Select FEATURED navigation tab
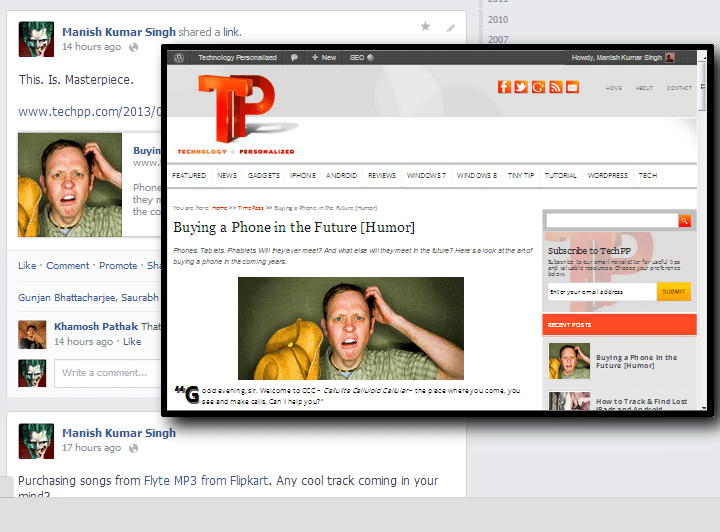Viewport: 720px width, 532px height. [x=189, y=175]
